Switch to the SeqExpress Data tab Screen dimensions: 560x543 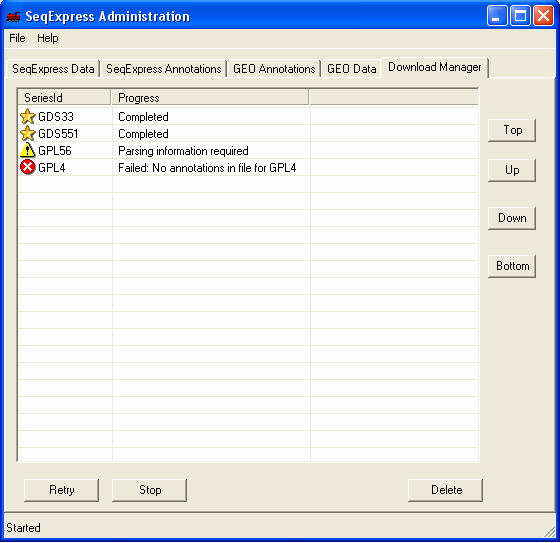click(x=53, y=69)
